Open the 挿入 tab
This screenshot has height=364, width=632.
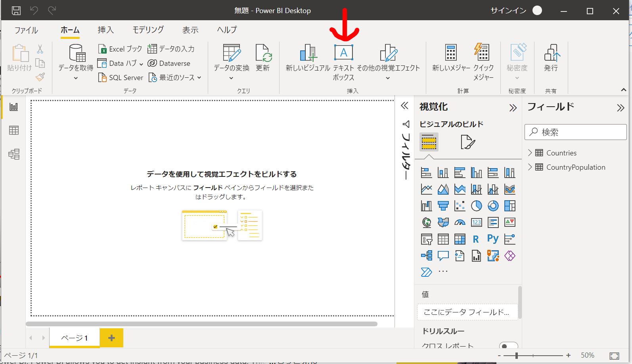tap(105, 30)
